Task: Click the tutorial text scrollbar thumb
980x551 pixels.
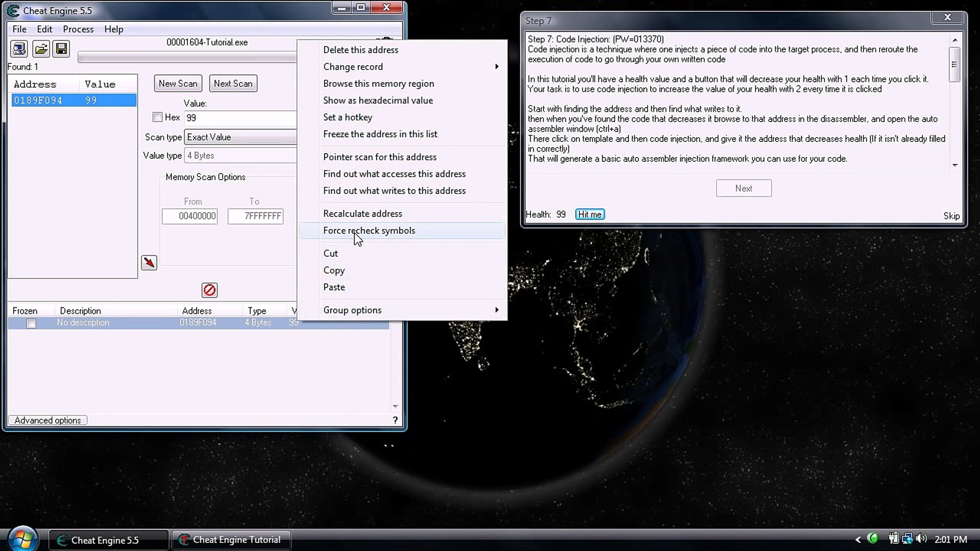Action: 954,65
